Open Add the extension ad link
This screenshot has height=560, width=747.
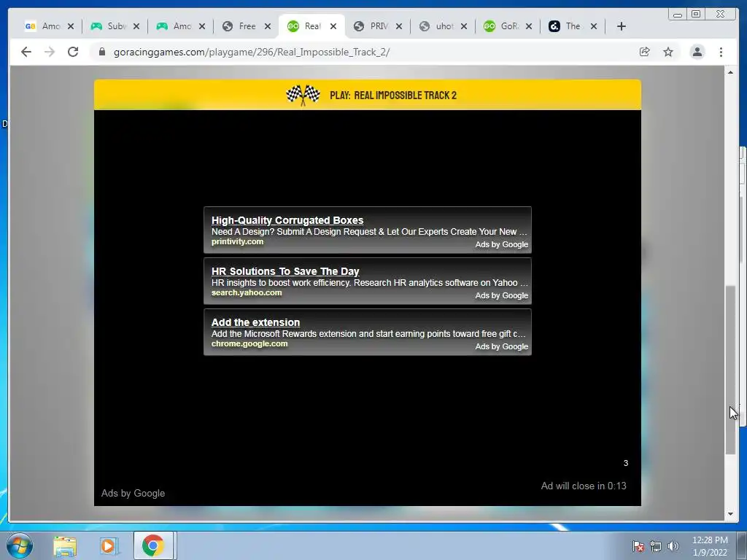coord(255,322)
